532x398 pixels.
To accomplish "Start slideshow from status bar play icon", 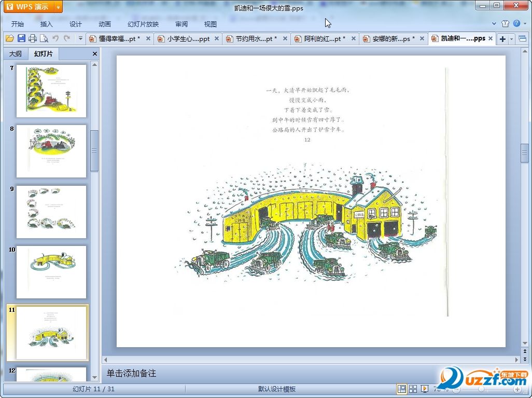I will tap(425, 389).
